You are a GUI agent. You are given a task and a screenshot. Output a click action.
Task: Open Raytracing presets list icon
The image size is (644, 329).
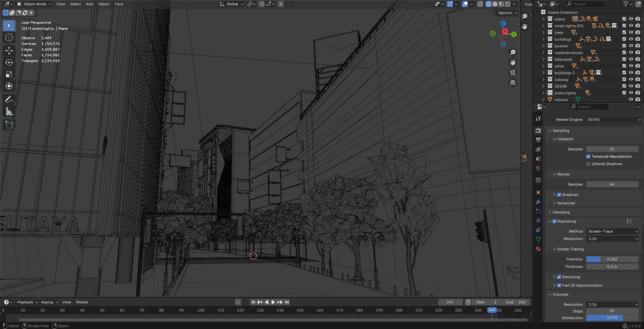coord(629,221)
